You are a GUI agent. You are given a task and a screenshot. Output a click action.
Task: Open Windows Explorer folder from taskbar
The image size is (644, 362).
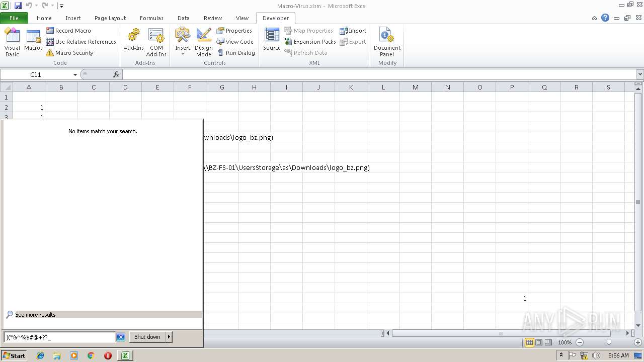tap(57, 355)
